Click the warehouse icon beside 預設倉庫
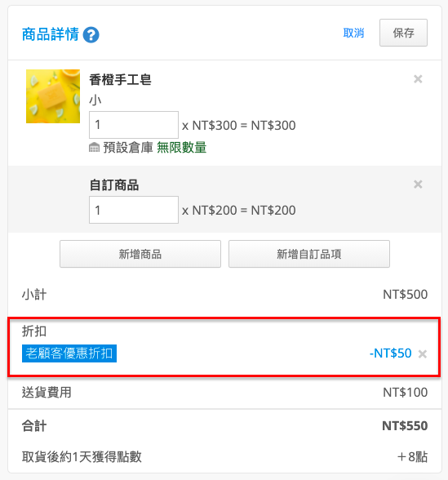Screen dimensions: 448x480 [94, 148]
